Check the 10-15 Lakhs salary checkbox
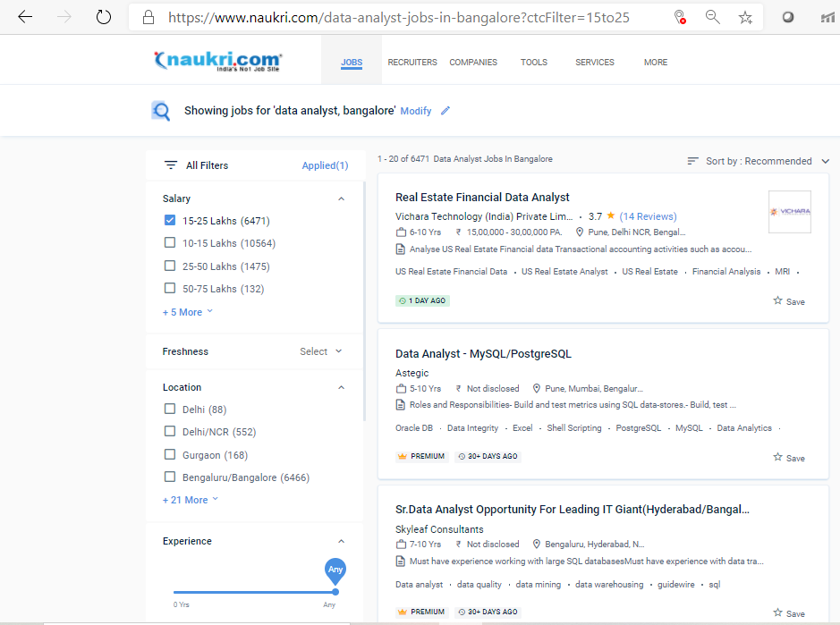840x625 pixels. [x=170, y=242]
